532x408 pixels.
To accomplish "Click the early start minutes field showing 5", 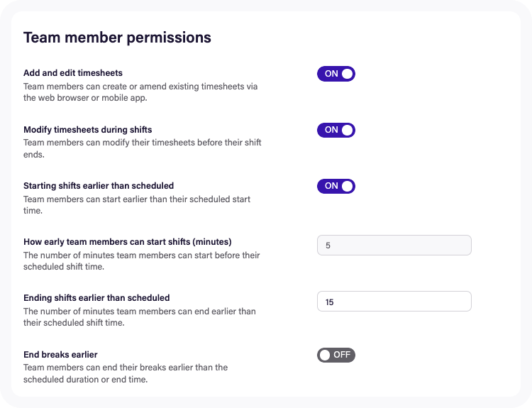I will (x=394, y=245).
